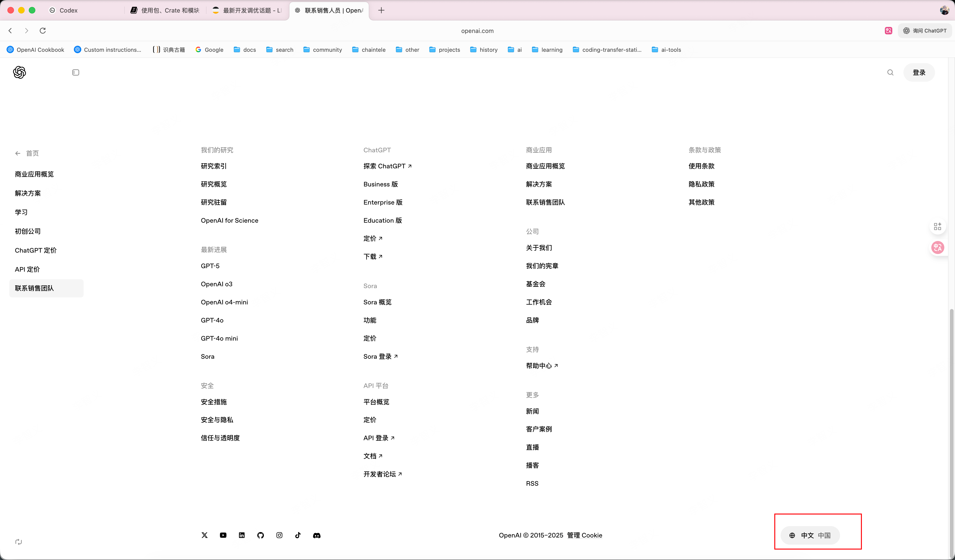Open the search magnifier icon

(x=890, y=72)
